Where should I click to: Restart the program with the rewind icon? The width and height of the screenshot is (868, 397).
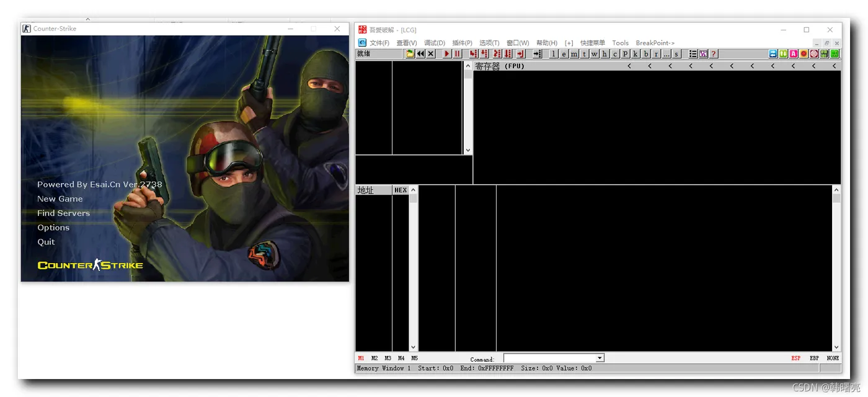(x=420, y=54)
